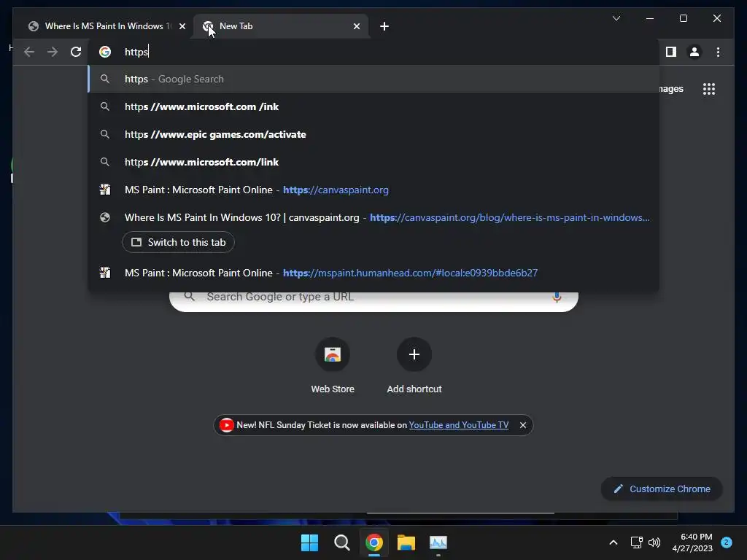Close the Where Is MS Paint tab
The image size is (747, 560).
click(182, 26)
